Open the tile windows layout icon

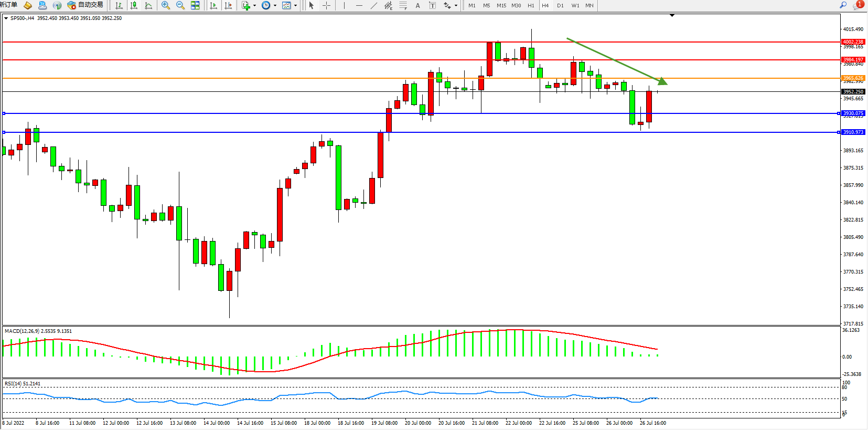coord(195,5)
